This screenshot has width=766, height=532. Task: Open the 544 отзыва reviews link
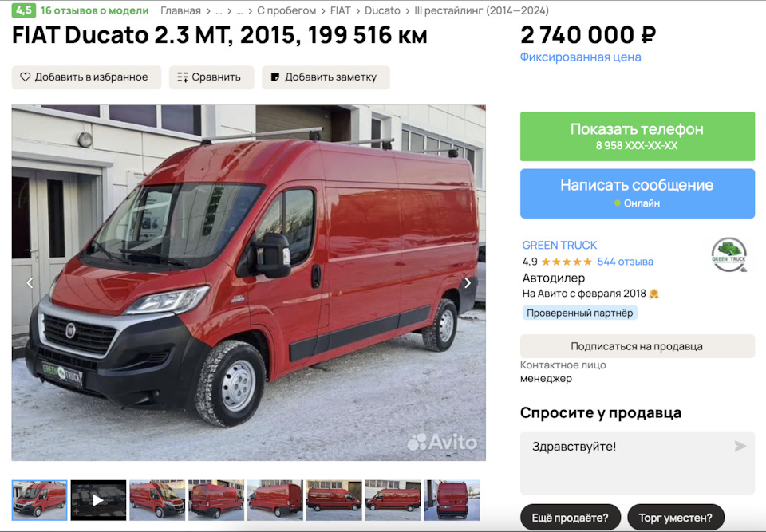[x=625, y=262]
